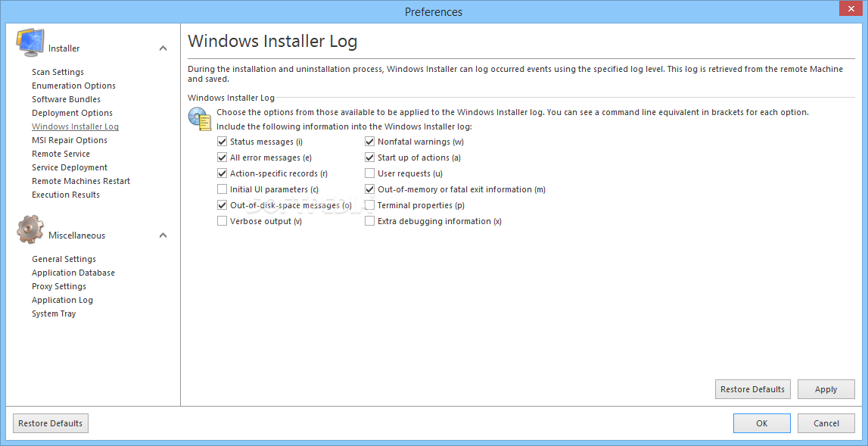Uncheck Action-specific records (r)
The width and height of the screenshot is (868, 446).
pyautogui.click(x=222, y=173)
